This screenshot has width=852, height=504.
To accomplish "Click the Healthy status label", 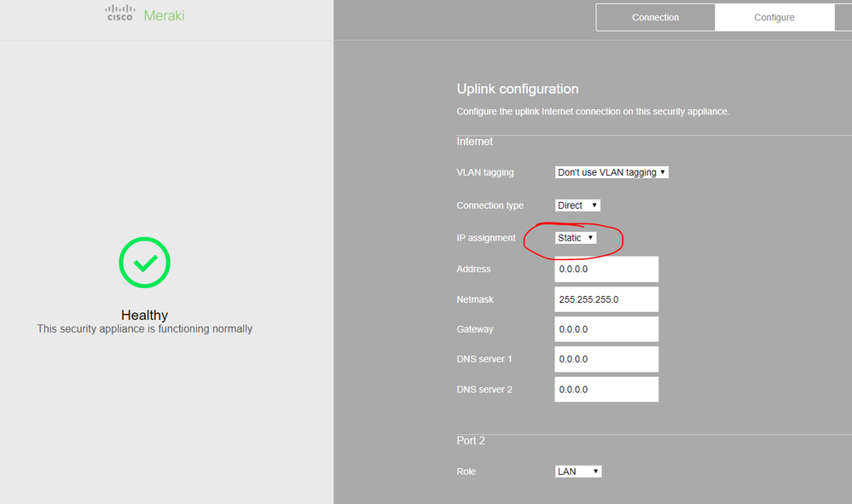I will point(144,316).
